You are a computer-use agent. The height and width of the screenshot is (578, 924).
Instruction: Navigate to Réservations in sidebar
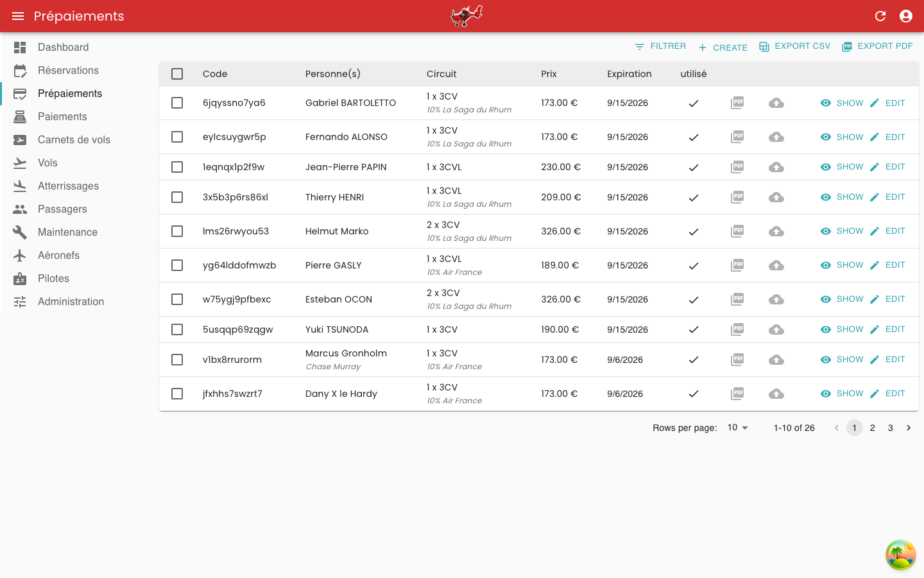(x=68, y=71)
